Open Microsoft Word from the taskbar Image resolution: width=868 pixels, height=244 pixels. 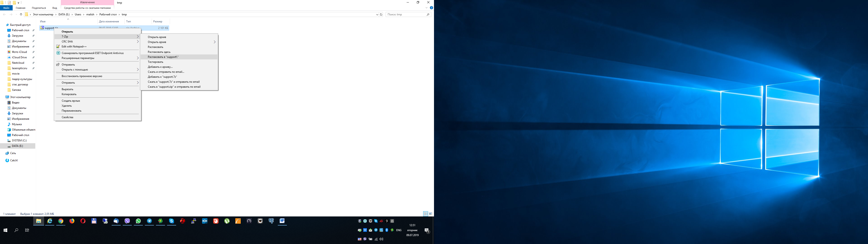point(282,221)
